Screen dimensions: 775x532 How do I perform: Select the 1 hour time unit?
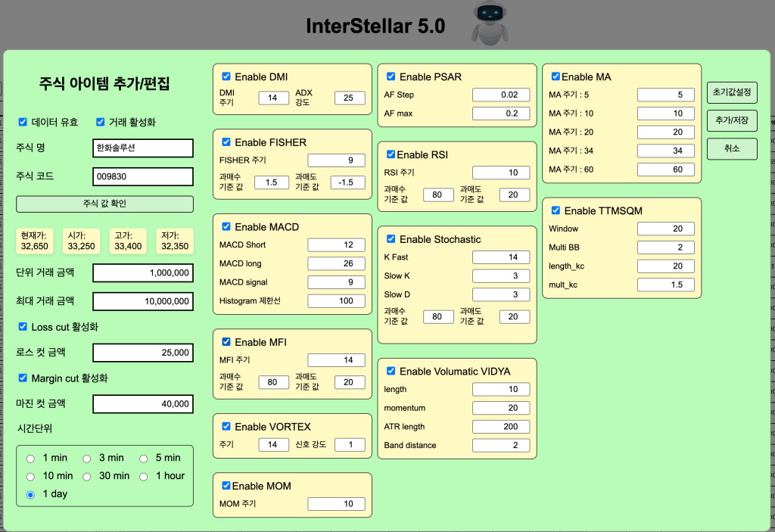pyautogui.click(x=144, y=476)
